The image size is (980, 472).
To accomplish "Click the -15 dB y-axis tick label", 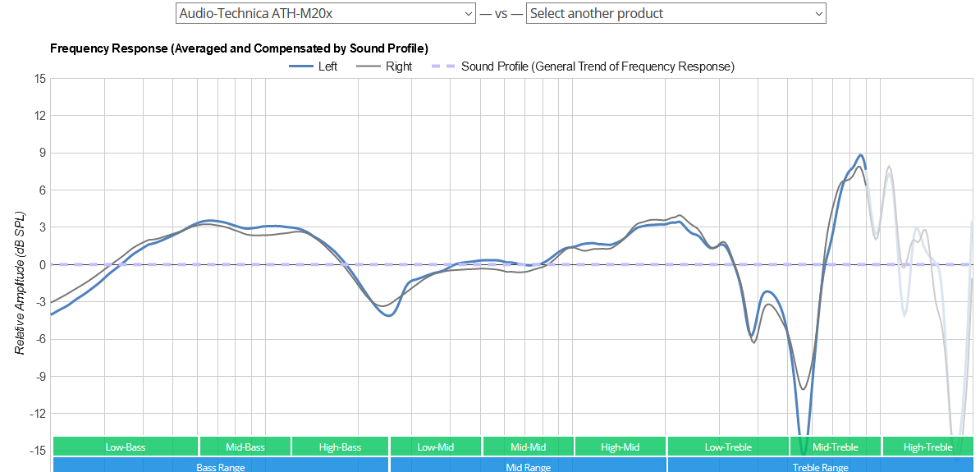I will pos(39,450).
